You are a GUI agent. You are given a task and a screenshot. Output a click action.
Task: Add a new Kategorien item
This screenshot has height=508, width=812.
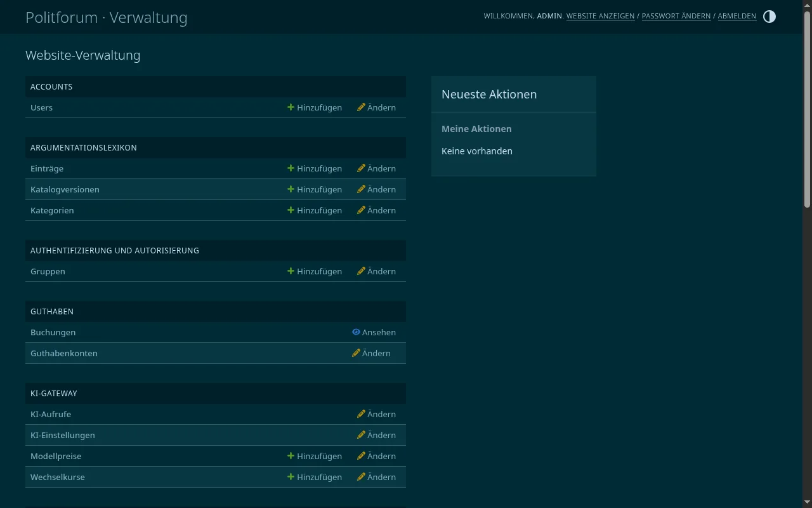point(315,210)
